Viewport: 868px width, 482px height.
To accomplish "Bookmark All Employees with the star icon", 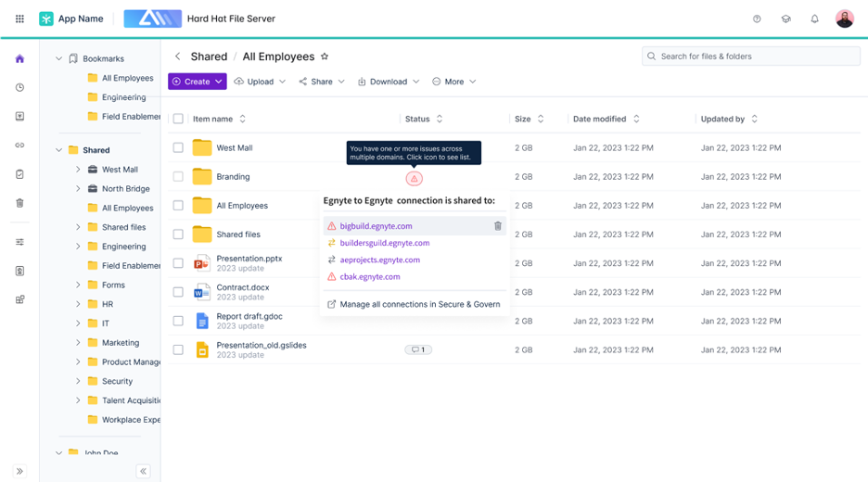I will pyautogui.click(x=325, y=57).
